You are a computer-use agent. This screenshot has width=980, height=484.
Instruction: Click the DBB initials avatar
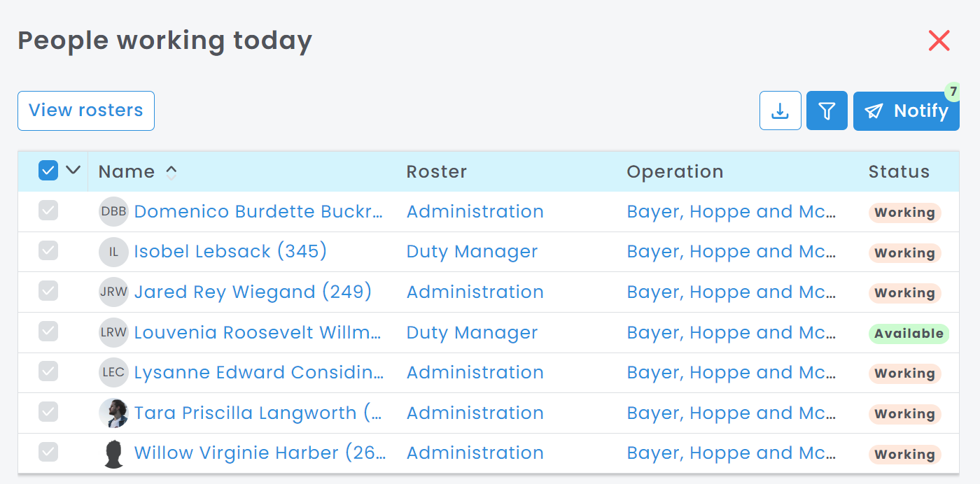[113, 212]
